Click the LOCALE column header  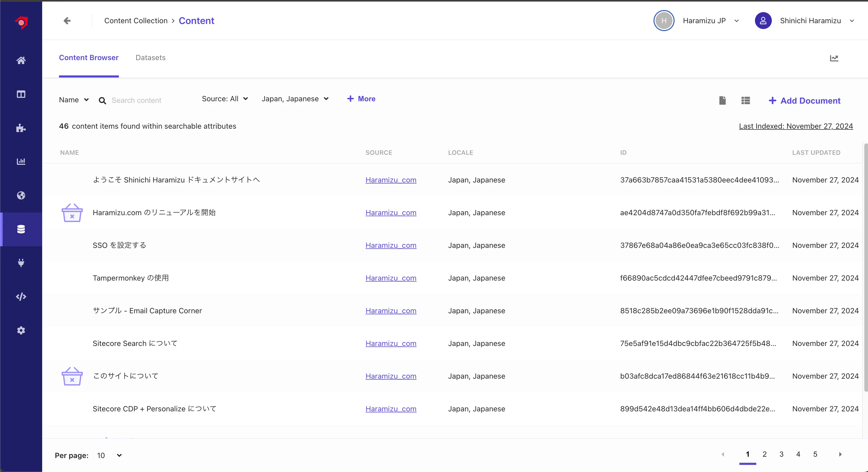tap(460, 153)
